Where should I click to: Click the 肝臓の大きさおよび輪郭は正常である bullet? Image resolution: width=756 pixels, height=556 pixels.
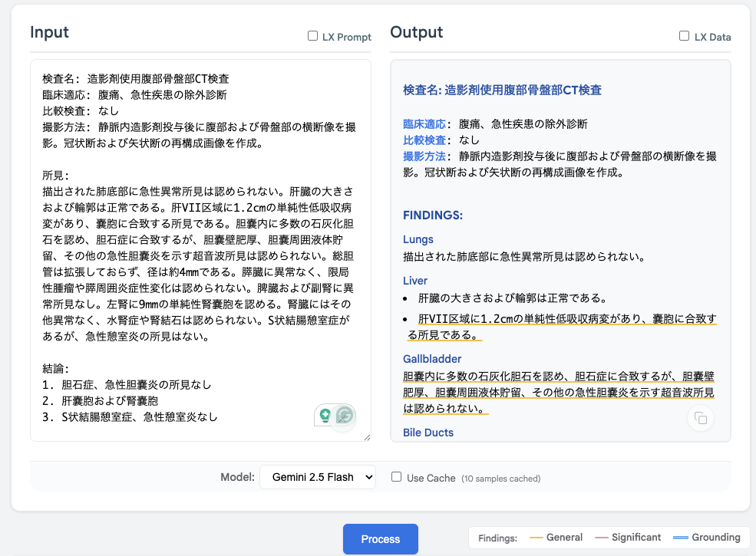pos(513,298)
